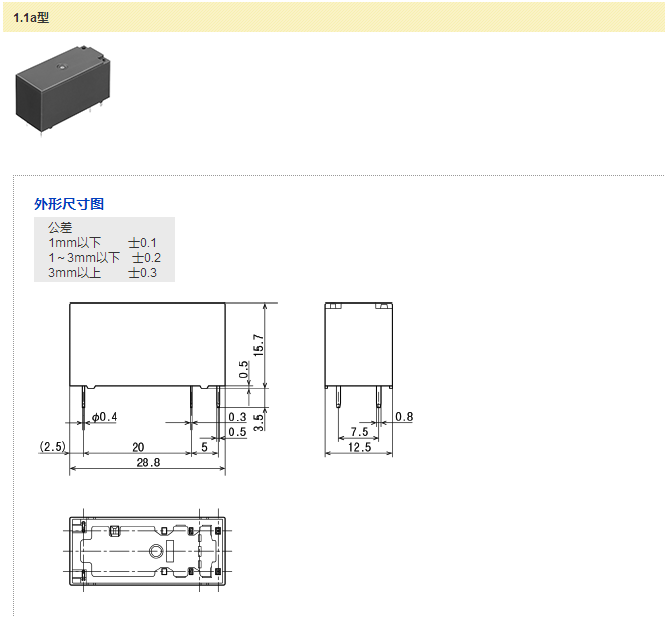Screen dimensions: 665x617
Task: Select the 1mm以下 ±0.1 tolerance row
Action: pyautogui.click(x=102, y=243)
